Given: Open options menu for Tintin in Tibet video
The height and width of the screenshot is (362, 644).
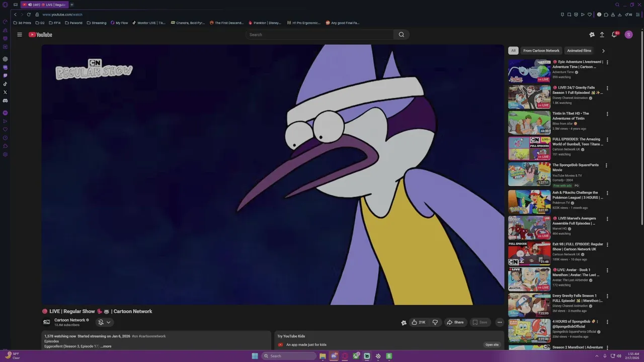Looking at the screenshot, I should pos(607,114).
